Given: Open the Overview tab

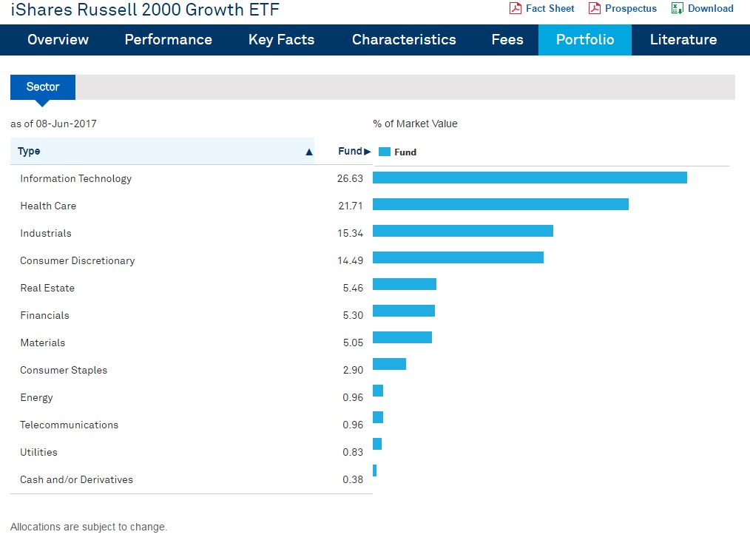Looking at the screenshot, I should tap(58, 40).
